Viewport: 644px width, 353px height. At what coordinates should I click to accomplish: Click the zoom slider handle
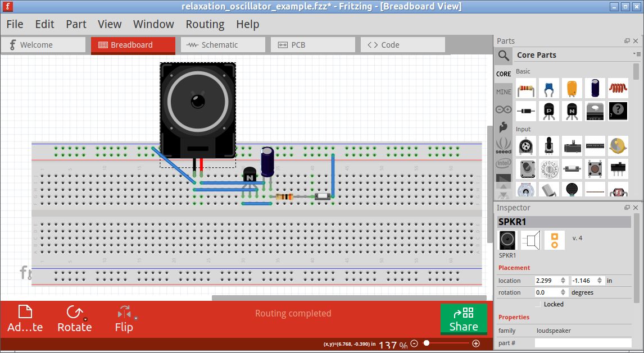tap(427, 343)
